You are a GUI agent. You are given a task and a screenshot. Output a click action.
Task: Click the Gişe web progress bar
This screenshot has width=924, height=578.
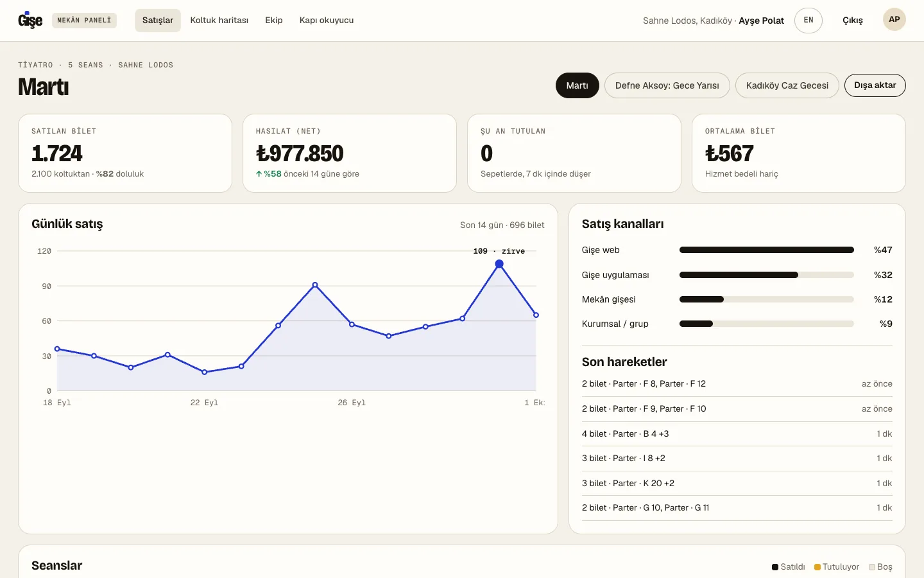767,250
